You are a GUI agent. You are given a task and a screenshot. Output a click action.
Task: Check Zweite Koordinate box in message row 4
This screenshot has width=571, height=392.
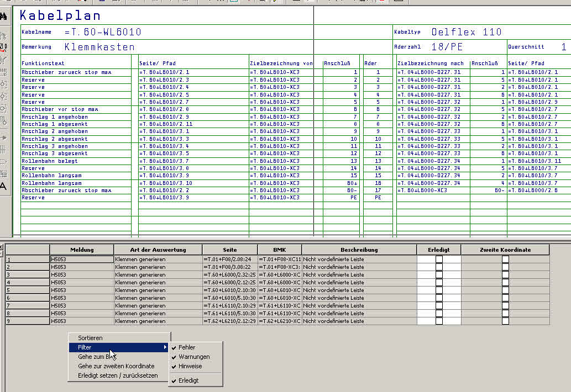tap(505, 283)
